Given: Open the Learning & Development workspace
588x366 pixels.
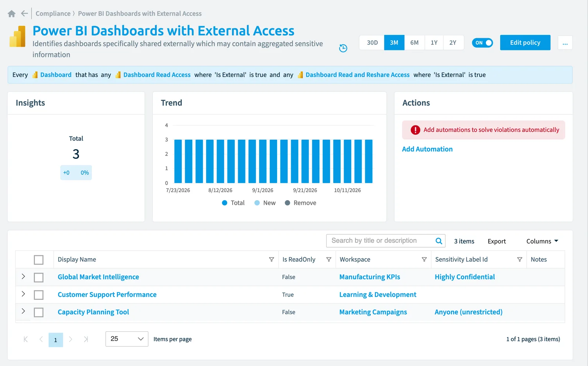Looking at the screenshot, I should tap(378, 295).
